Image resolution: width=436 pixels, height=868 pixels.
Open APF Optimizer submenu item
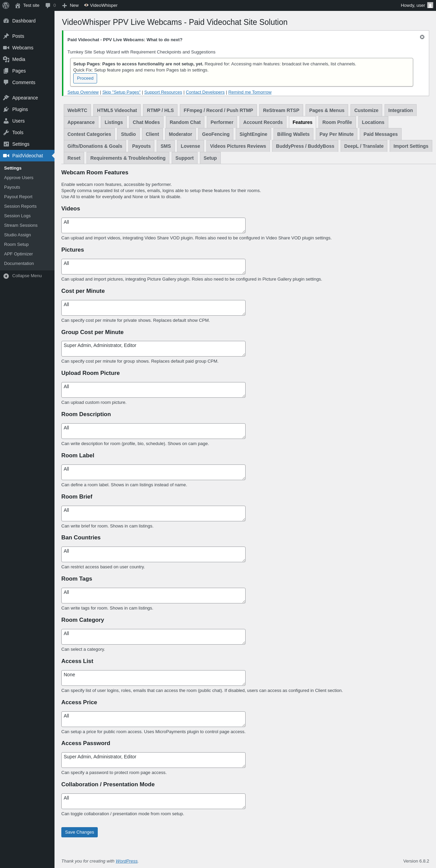pos(27,254)
